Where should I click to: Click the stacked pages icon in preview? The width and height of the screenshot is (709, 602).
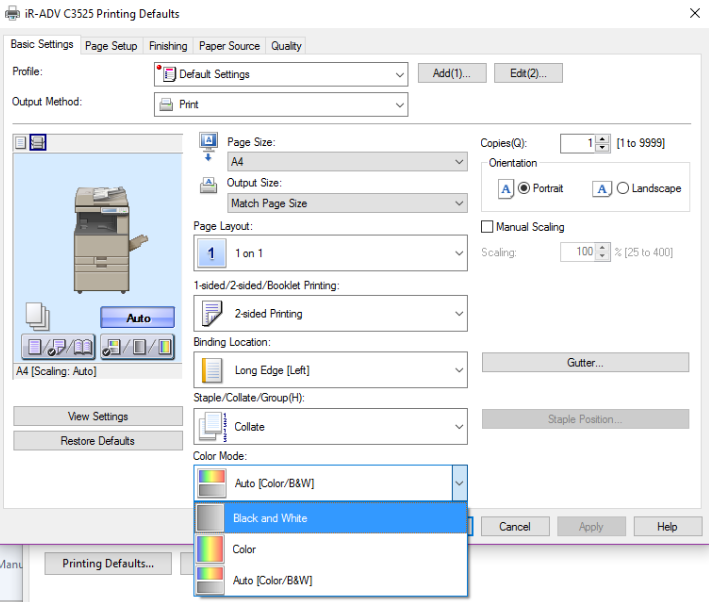[38, 316]
